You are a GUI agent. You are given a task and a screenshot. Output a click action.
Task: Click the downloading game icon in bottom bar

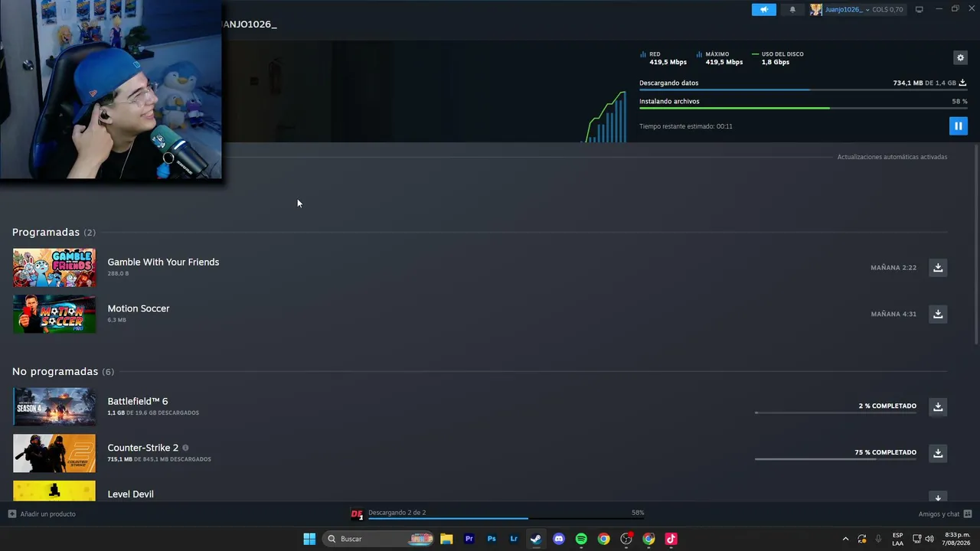(x=357, y=514)
